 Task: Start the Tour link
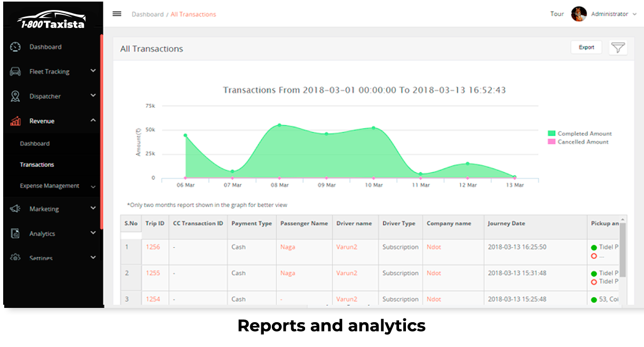click(557, 14)
